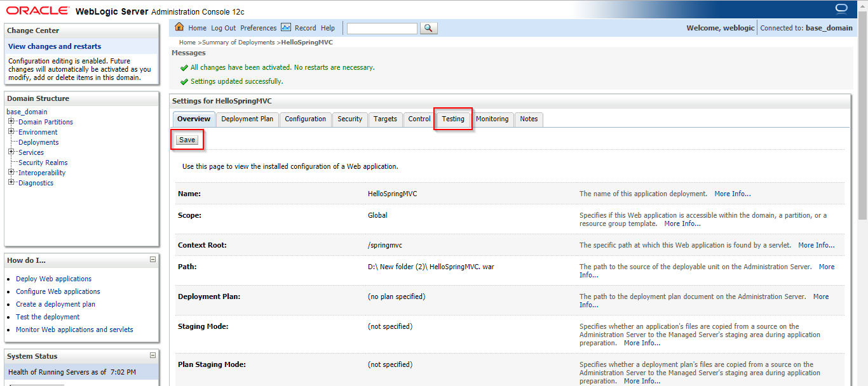Select Environment in the tree
The width and height of the screenshot is (868, 386).
tap(38, 132)
